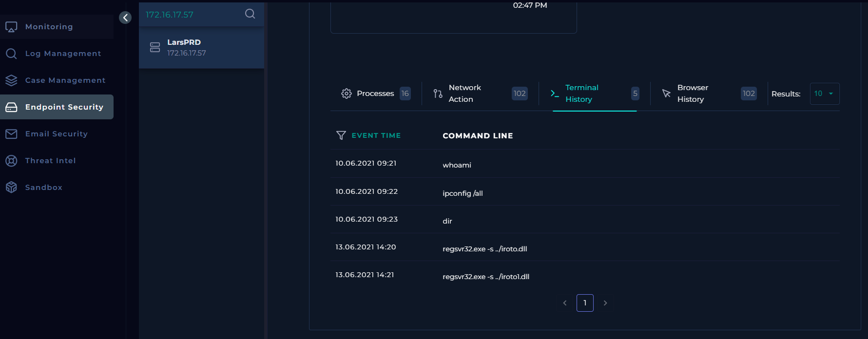Go to next page of results

[605, 303]
